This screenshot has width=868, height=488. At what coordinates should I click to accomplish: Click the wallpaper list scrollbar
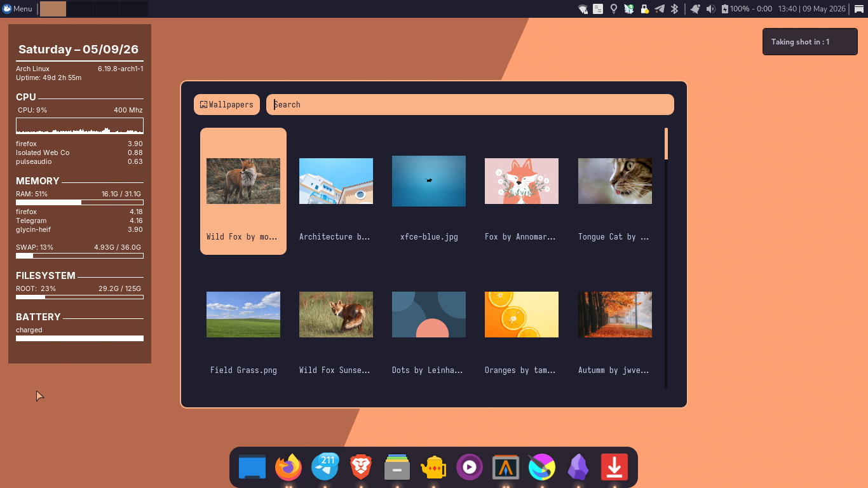[666, 257]
